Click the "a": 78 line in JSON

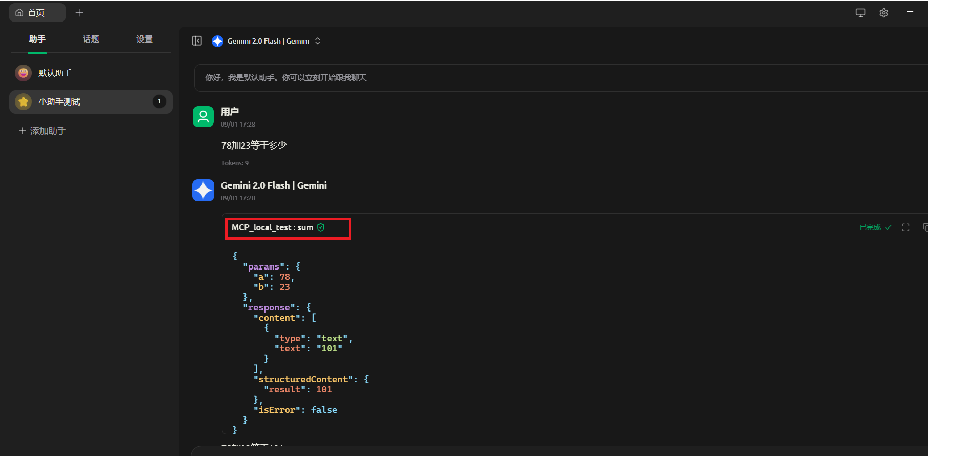point(274,277)
